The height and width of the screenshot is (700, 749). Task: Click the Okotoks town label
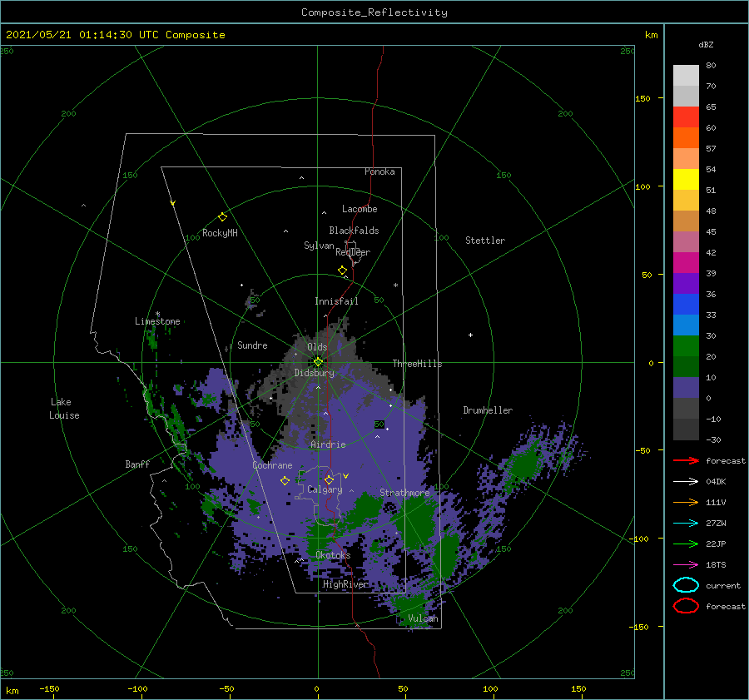click(333, 555)
